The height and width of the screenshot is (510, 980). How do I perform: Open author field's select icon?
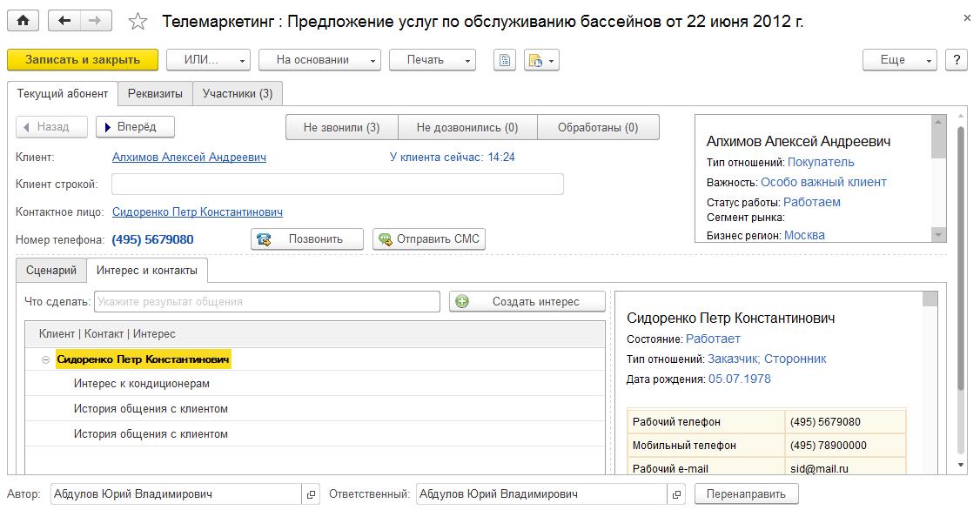311,494
